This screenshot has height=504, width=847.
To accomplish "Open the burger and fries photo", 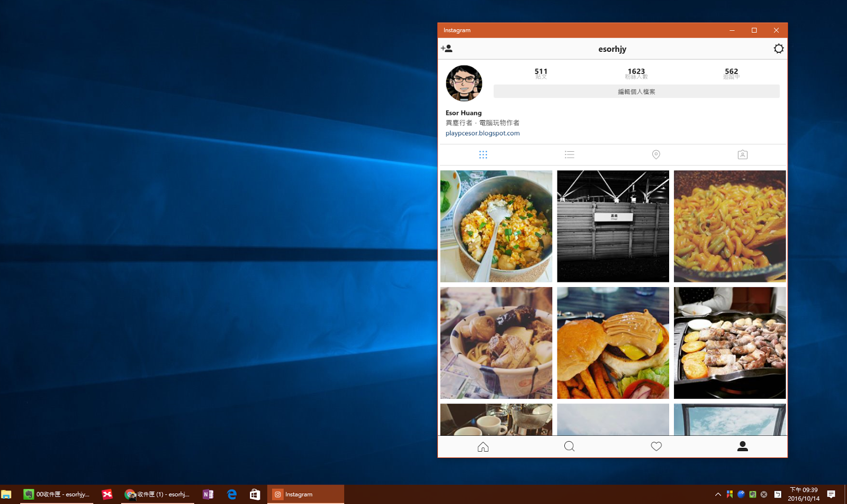I will [613, 343].
